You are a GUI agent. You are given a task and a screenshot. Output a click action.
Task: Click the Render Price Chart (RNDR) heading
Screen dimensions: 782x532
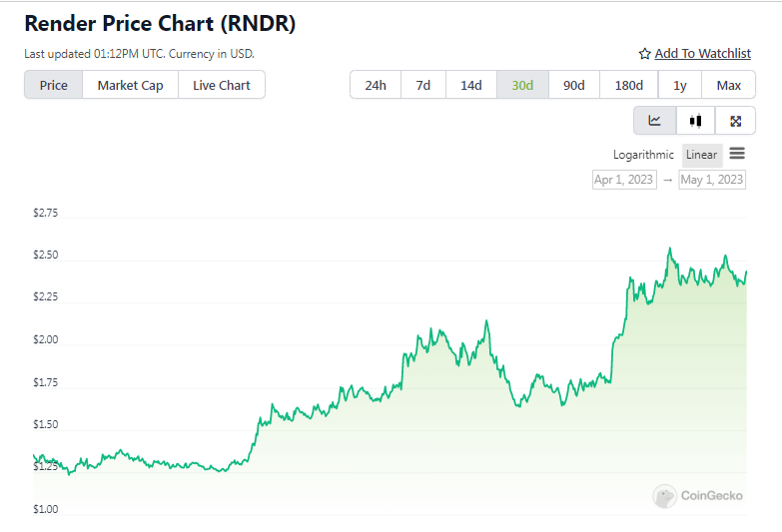(160, 23)
